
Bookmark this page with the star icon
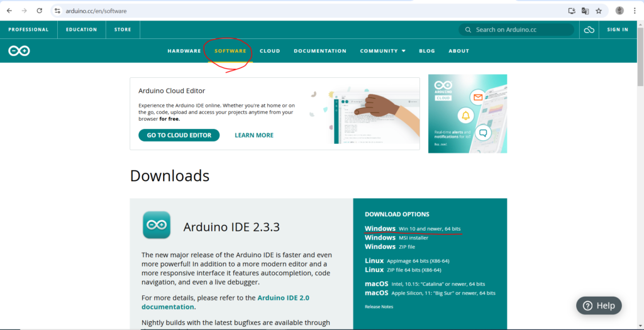tap(599, 11)
